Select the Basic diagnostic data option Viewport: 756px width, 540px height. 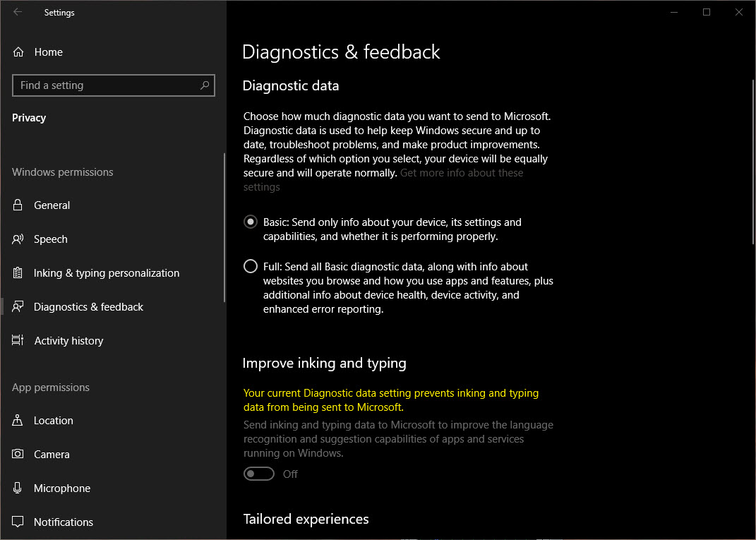point(251,222)
